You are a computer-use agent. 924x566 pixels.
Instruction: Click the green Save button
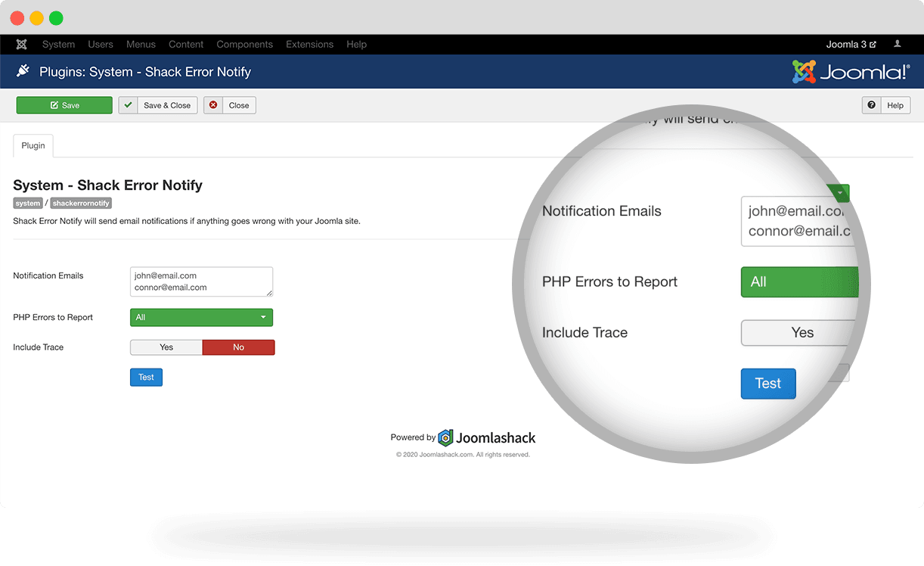[64, 105]
